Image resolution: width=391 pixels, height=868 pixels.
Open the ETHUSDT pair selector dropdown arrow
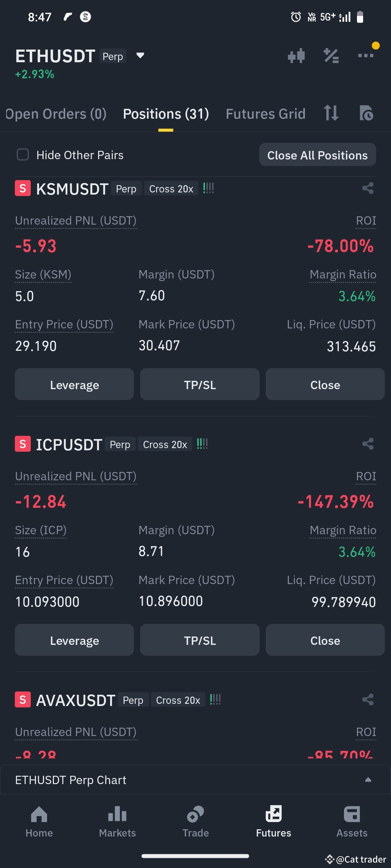(x=140, y=56)
